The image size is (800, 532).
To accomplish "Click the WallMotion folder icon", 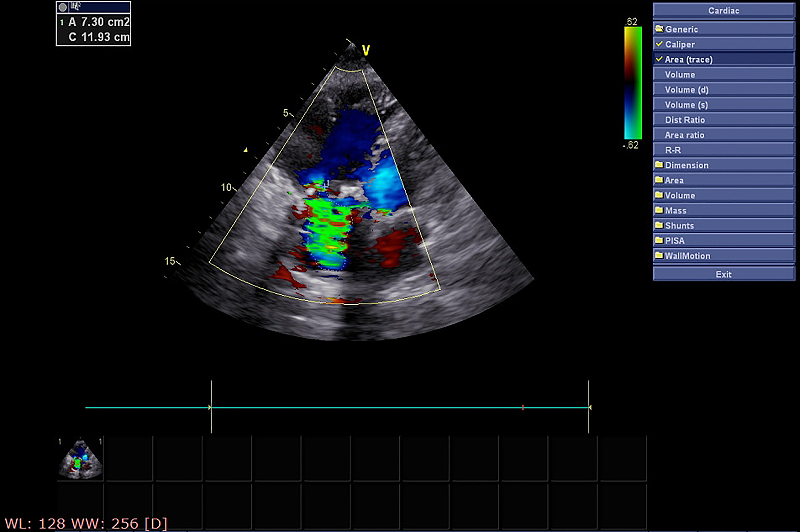I will click(659, 255).
